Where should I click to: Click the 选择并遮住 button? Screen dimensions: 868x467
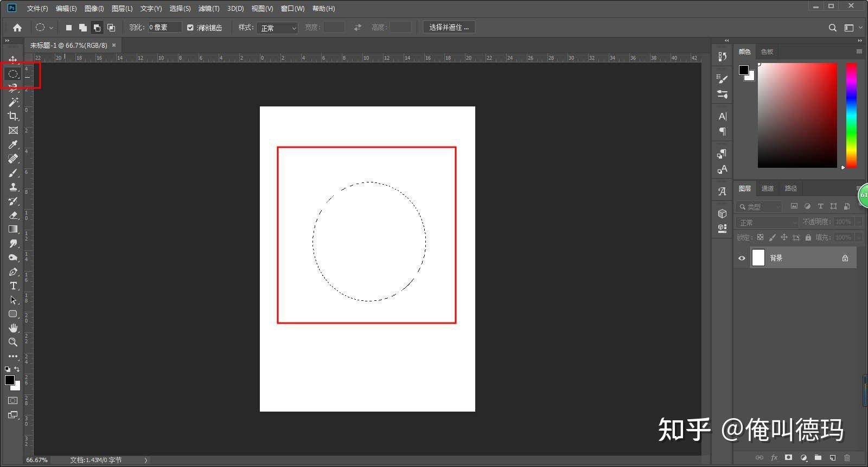point(449,27)
